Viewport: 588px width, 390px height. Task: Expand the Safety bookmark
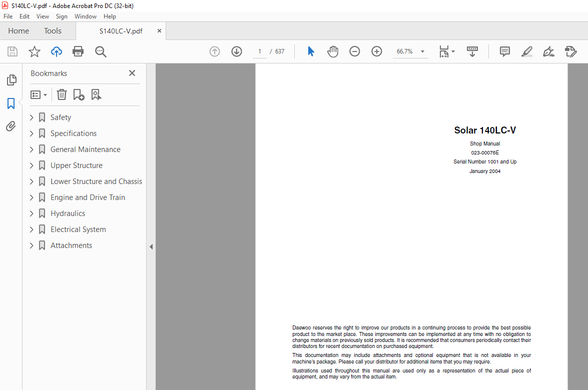(x=32, y=117)
